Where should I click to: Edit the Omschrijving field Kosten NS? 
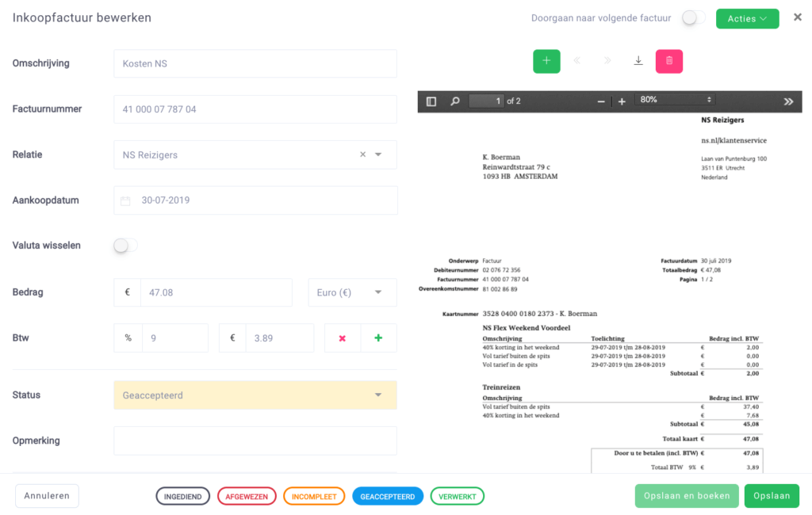coord(255,63)
